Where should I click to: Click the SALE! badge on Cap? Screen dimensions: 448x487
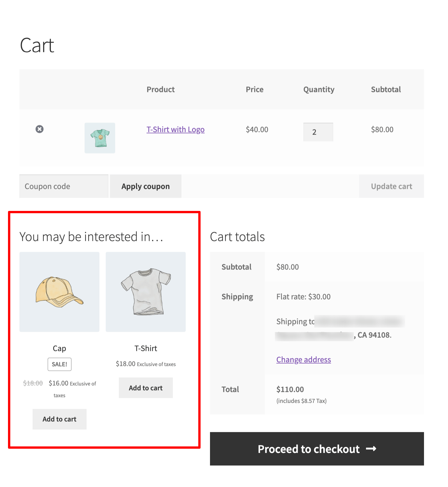pos(59,364)
